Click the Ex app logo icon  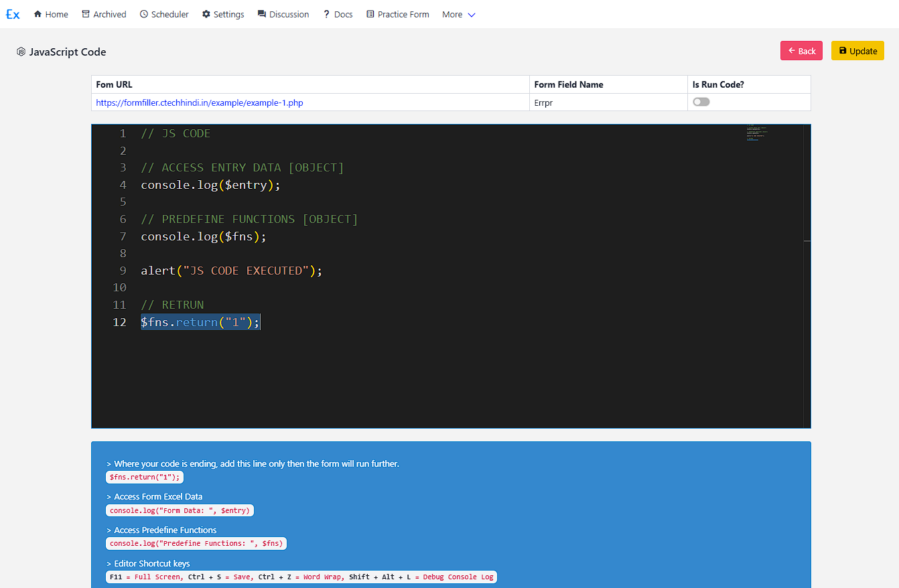tap(13, 14)
